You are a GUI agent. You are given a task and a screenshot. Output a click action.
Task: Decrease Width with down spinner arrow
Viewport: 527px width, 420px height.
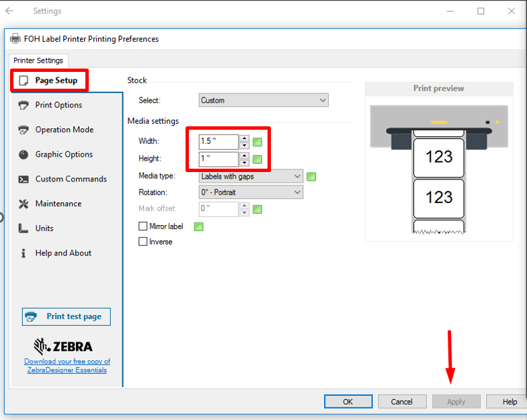pos(245,145)
